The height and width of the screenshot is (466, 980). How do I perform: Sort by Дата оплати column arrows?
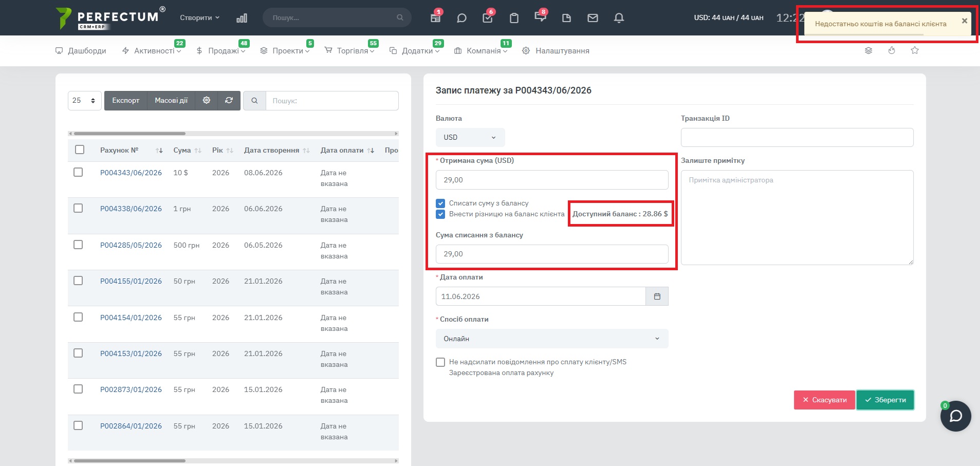371,151
